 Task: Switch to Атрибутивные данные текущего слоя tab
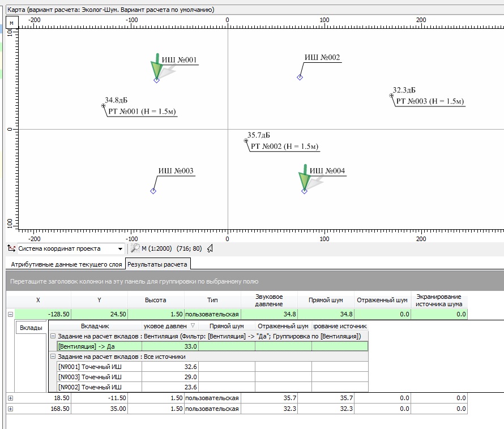[x=65, y=264]
